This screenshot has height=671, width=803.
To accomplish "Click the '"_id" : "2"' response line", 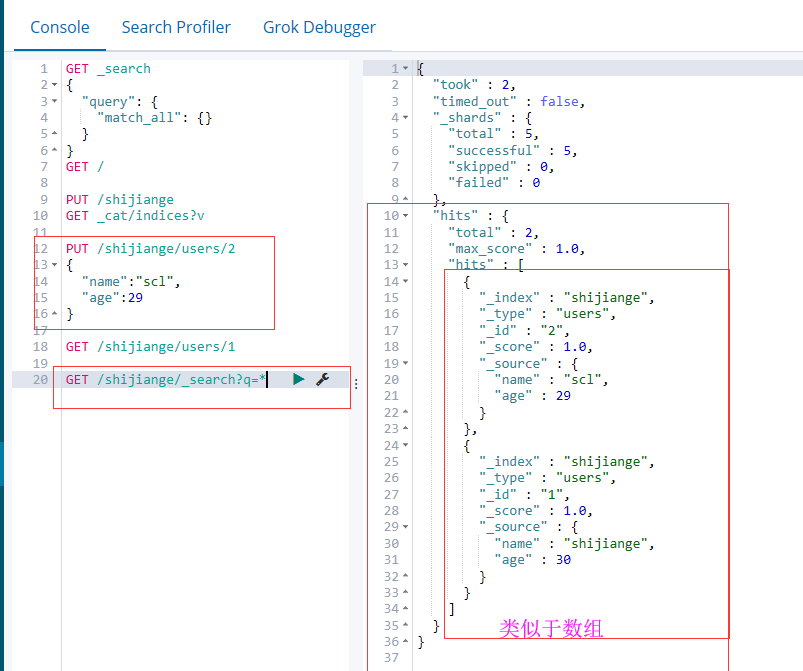I will click(x=524, y=331).
